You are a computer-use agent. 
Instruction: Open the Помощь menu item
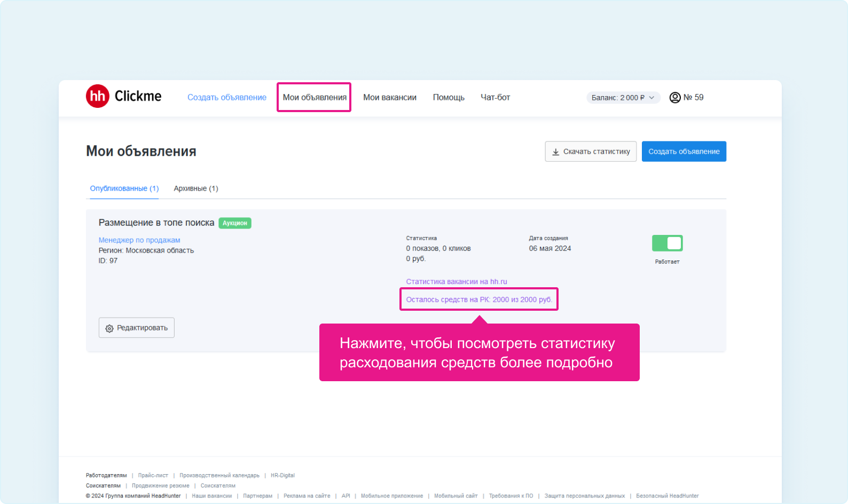tap(449, 97)
